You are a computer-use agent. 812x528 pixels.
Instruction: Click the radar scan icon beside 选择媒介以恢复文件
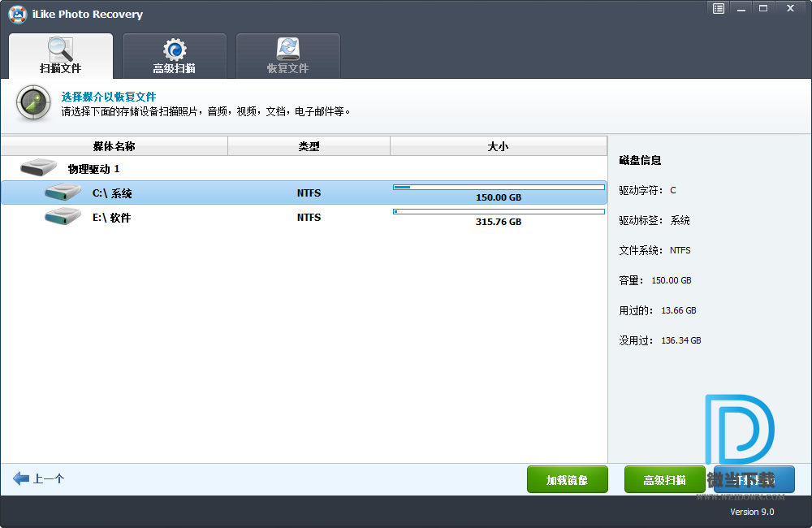(33, 103)
